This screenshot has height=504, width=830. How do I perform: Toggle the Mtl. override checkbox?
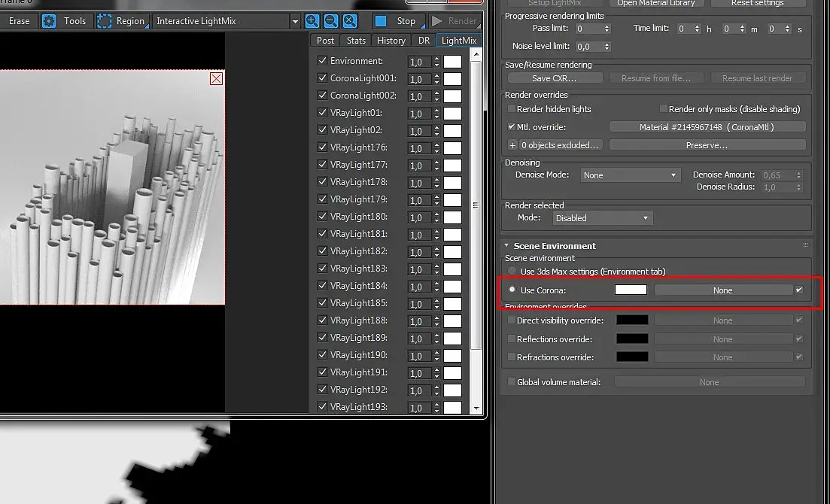[512, 127]
